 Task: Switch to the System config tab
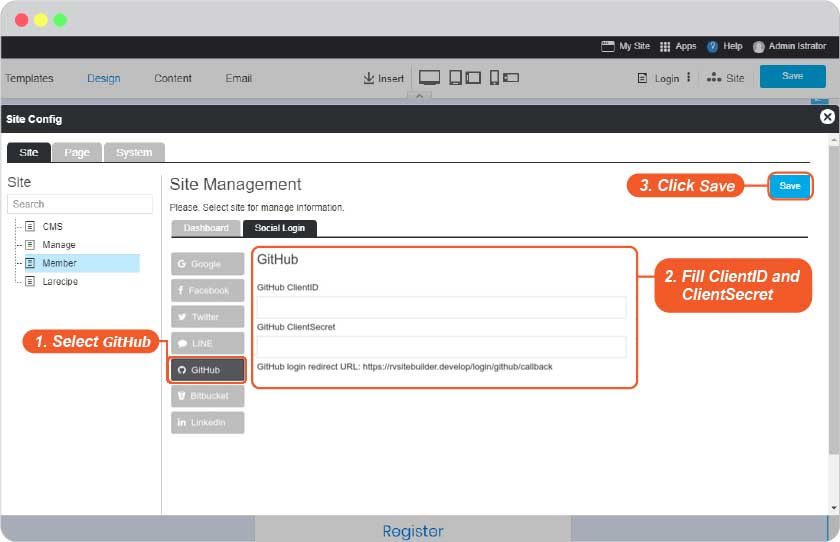point(134,153)
